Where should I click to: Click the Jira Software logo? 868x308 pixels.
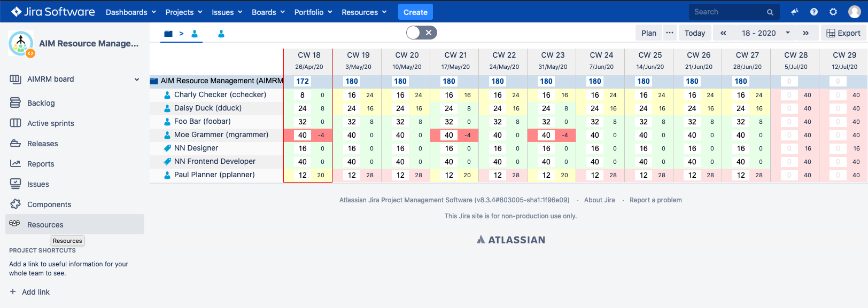coord(53,12)
